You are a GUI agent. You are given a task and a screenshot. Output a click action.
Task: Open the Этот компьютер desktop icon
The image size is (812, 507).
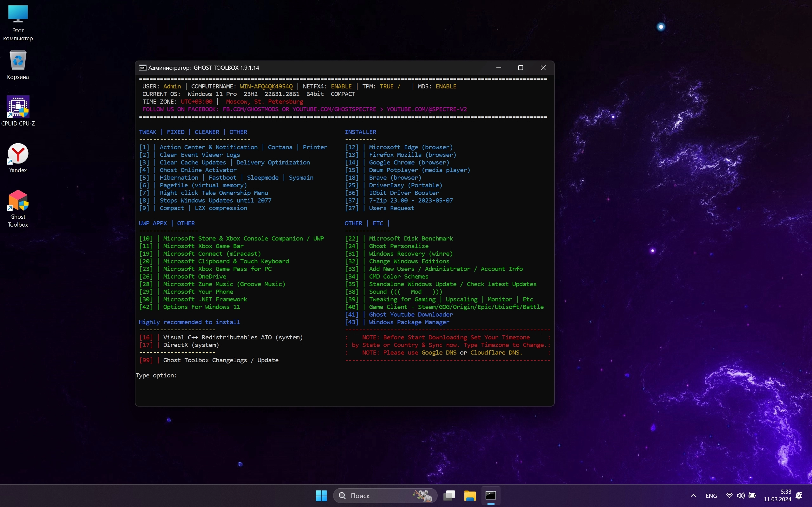tap(18, 14)
